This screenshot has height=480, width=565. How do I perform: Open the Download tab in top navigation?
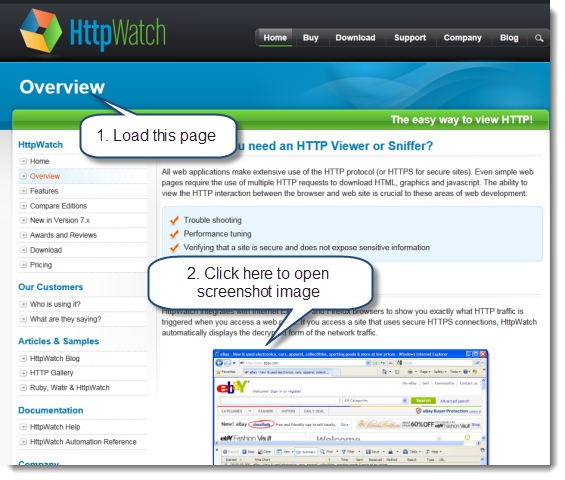coord(355,38)
